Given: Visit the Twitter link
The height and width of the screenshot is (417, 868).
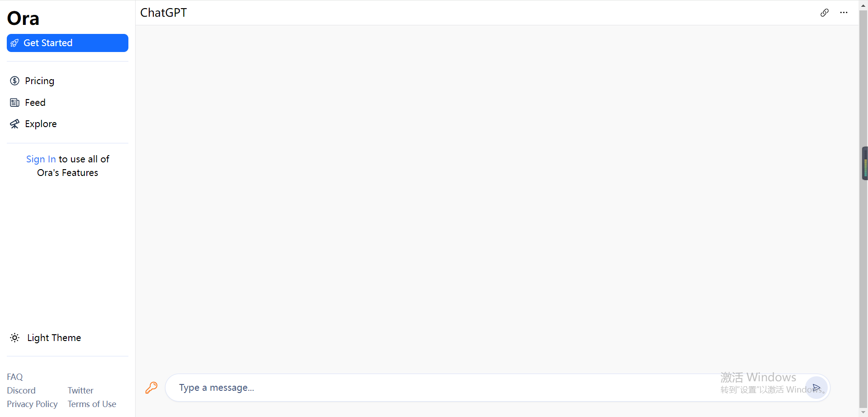Looking at the screenshot, I should pos(80,390).
